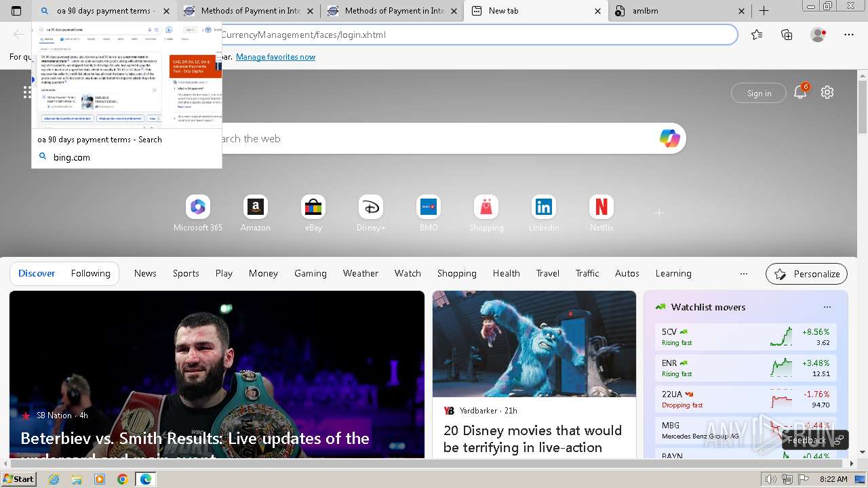Open the Money category

coord(263,273)
